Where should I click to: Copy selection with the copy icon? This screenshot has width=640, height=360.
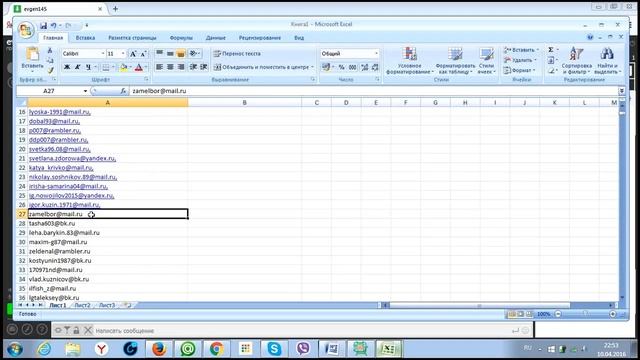point(50,60)
